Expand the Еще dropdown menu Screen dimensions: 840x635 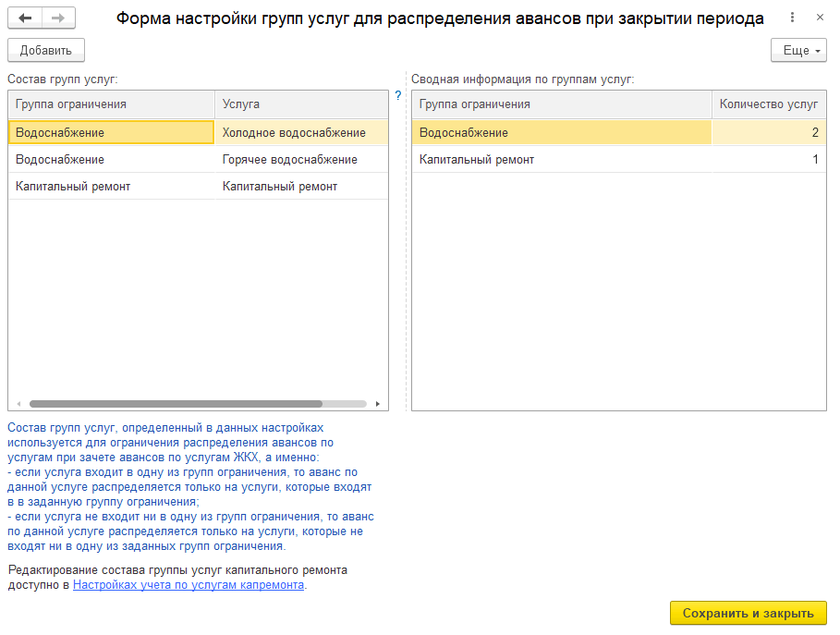click(798, 51)
